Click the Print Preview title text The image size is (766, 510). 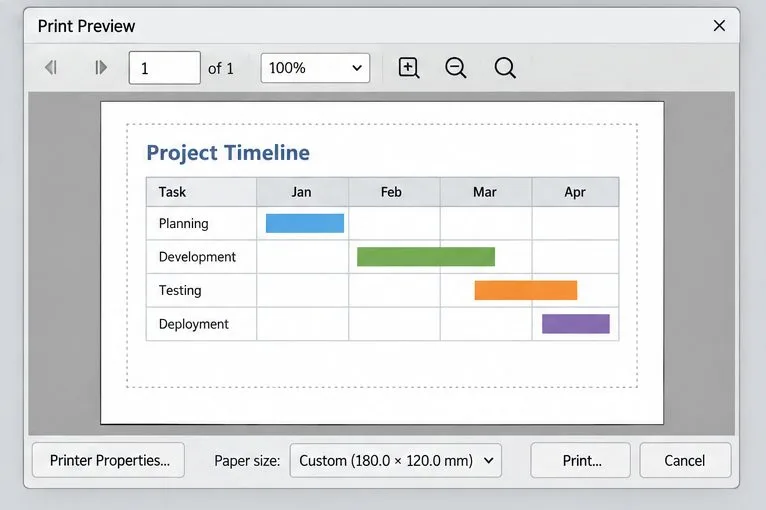click(x=86, y=26)
